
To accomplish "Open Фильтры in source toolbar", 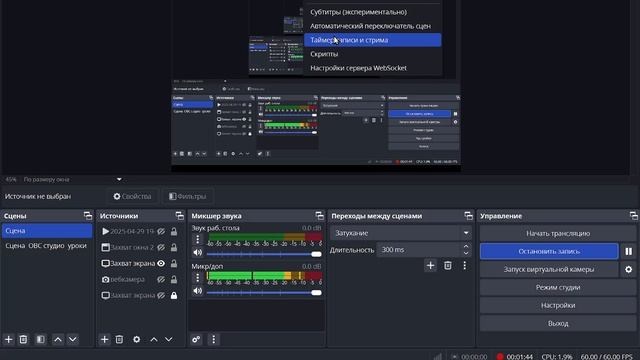I will coord(188,196).
